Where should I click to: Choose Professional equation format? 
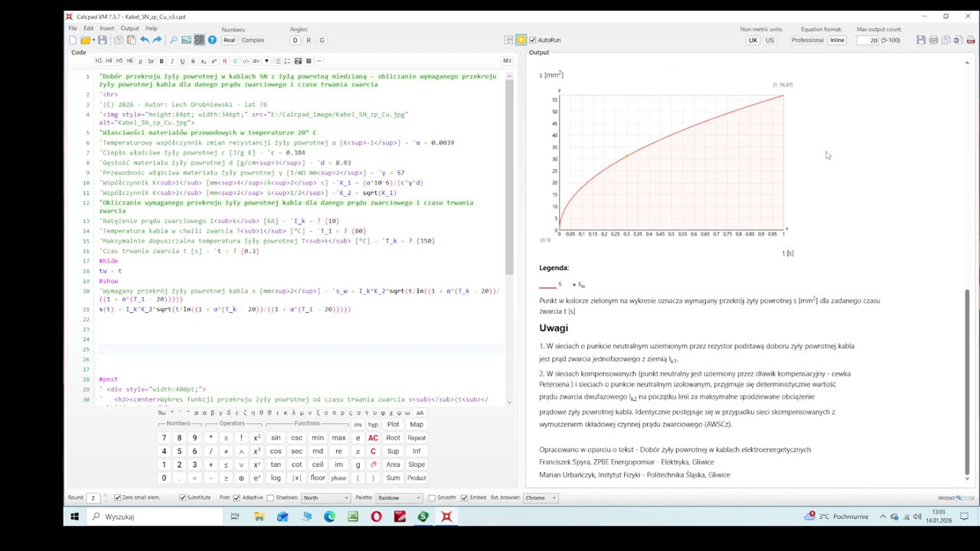coord(807,40)
